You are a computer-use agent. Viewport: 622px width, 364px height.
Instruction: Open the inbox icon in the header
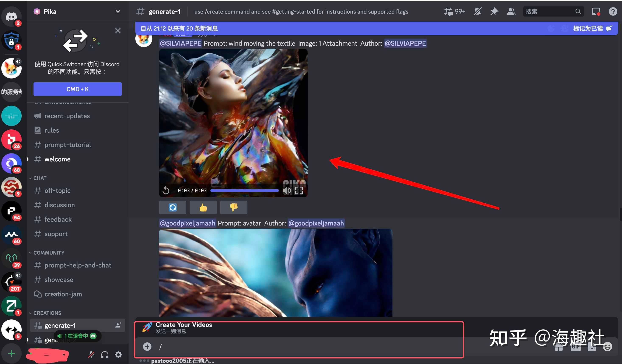pyautogui.click(x=596, y=11)
